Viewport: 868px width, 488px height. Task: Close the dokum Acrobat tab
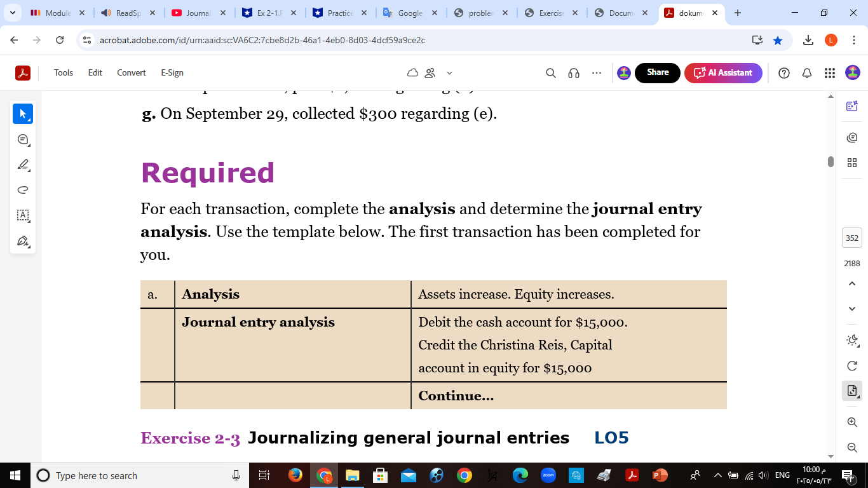point(714,13)
